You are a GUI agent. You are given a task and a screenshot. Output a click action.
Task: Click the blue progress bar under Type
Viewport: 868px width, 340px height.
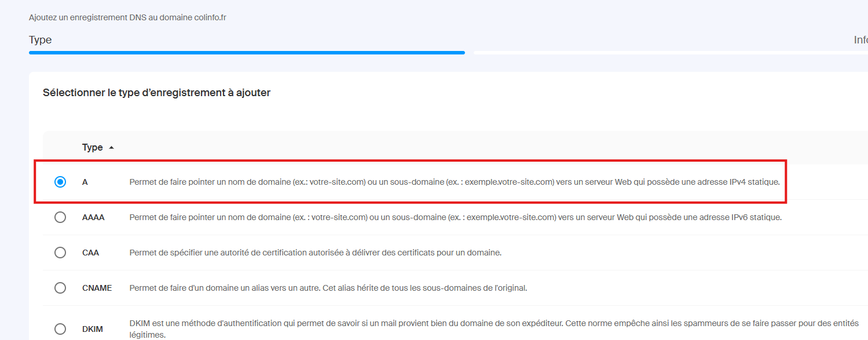point(247,53)
